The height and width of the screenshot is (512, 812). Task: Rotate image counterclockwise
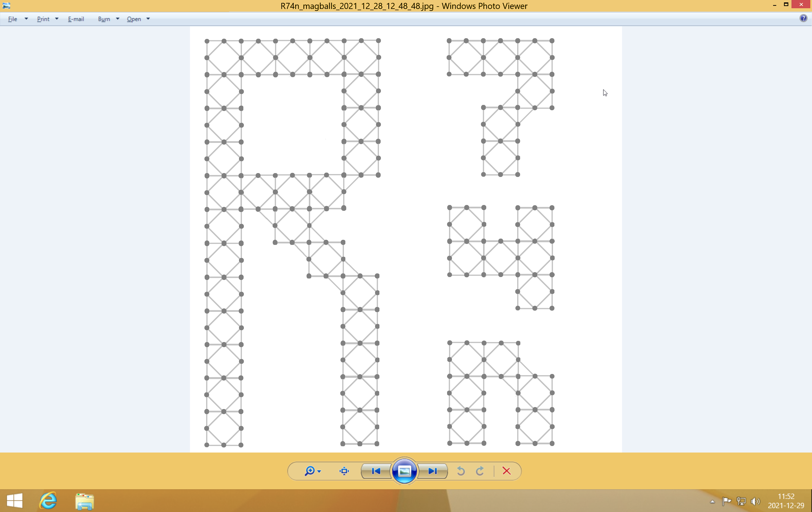click(461, 471)
